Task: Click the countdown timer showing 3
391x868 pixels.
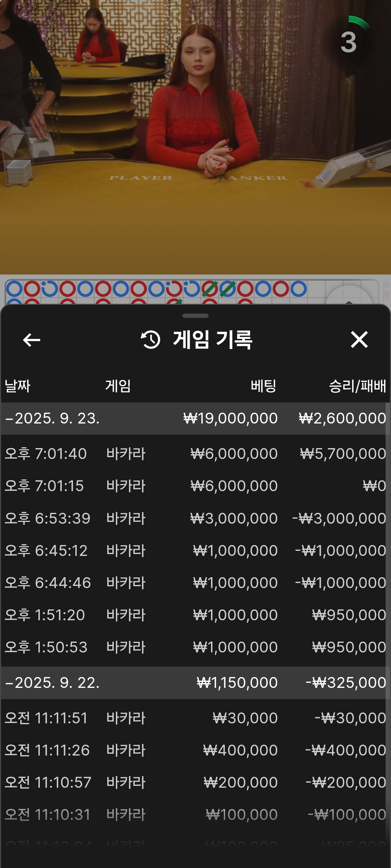Action: (349, 42)
